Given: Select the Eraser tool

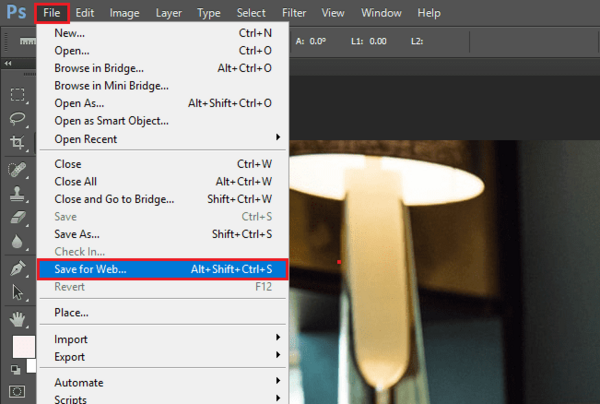Looking at the screenshot, I should 17,218.
